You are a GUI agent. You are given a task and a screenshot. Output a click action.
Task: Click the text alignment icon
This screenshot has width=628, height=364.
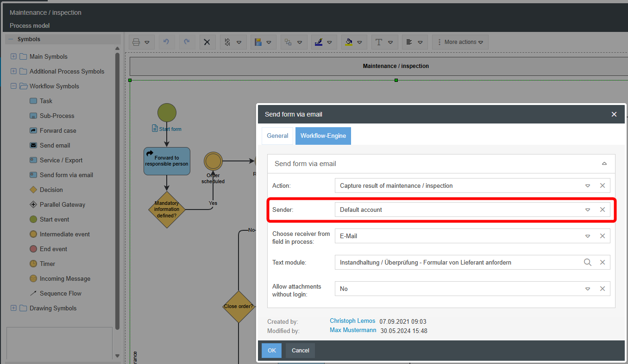[409, 42]
